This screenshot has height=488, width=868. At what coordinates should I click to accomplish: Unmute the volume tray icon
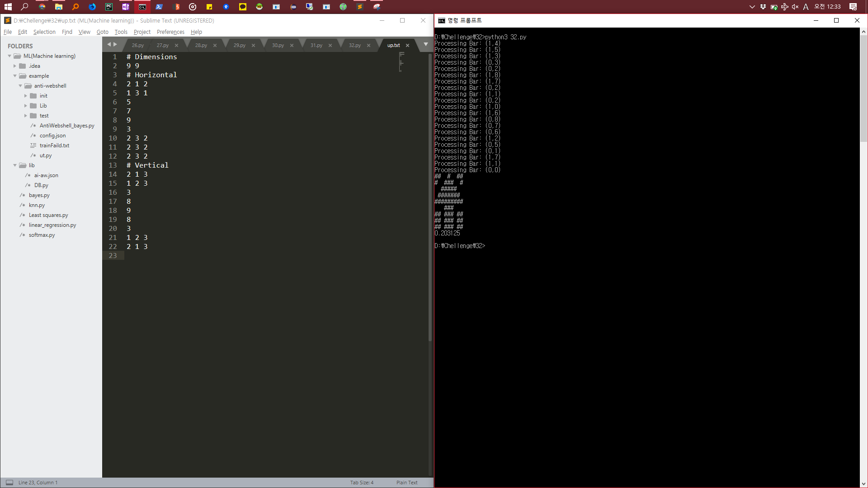[795, 7]
